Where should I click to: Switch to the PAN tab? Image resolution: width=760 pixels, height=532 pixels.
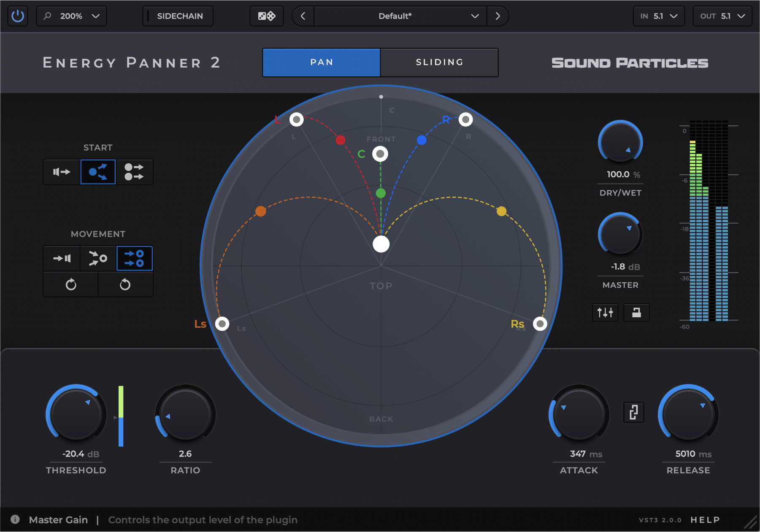pyautogui.click(x=322, y=62)
